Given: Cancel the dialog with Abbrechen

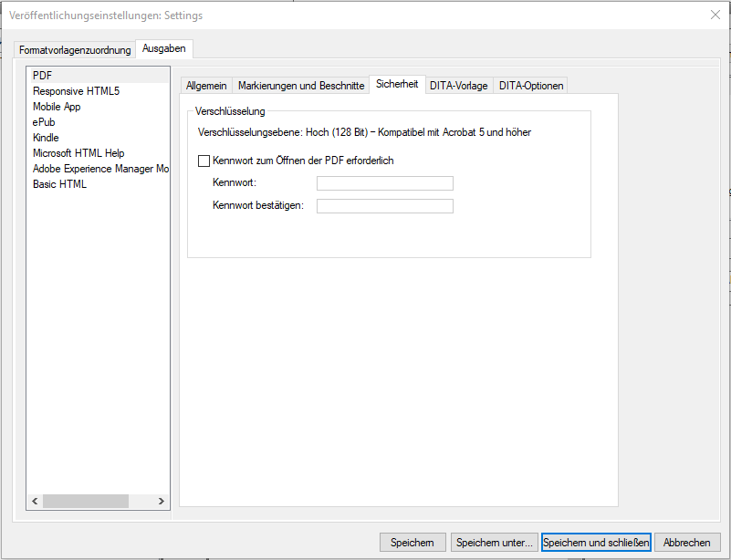Looking at the screenshot, I should pyautogui.click(x=687, y=542).
